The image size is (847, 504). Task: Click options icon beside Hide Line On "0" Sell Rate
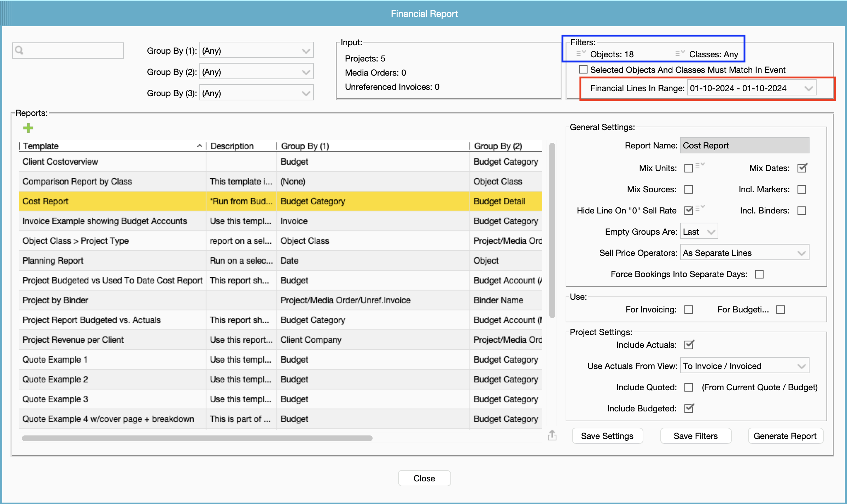[700, 208]
